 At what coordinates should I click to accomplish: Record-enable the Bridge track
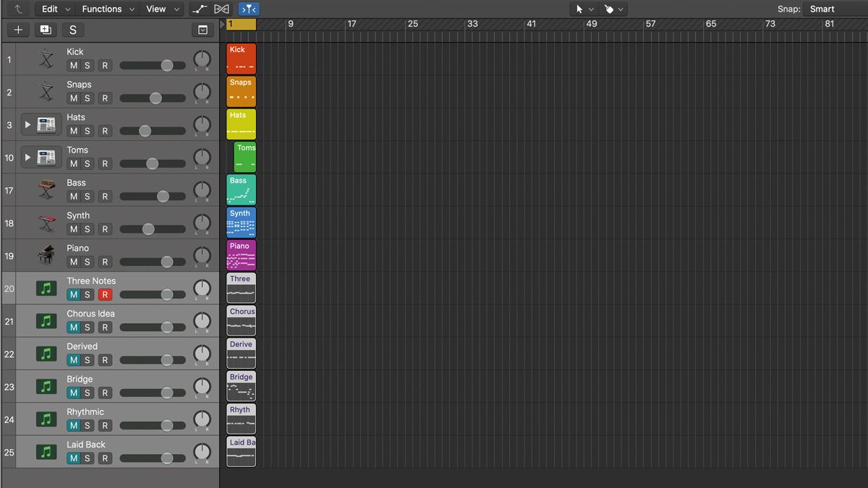[x=105, y=393]
